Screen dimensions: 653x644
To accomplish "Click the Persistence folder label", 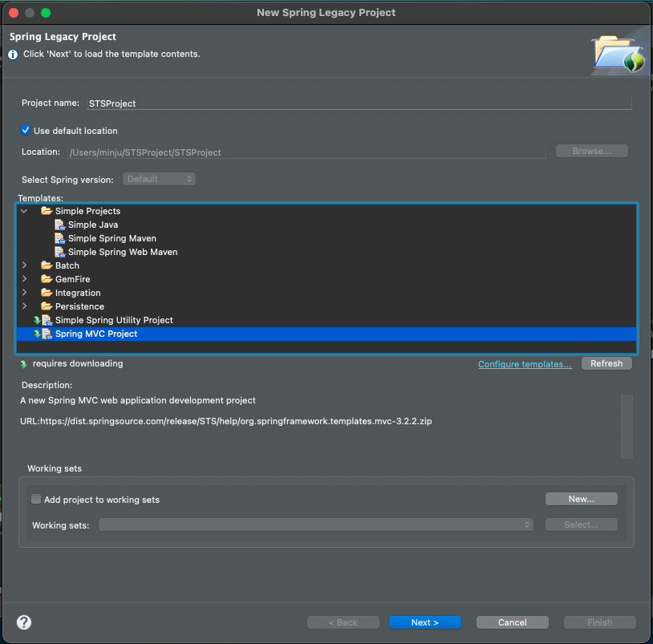I will (79, 306).
